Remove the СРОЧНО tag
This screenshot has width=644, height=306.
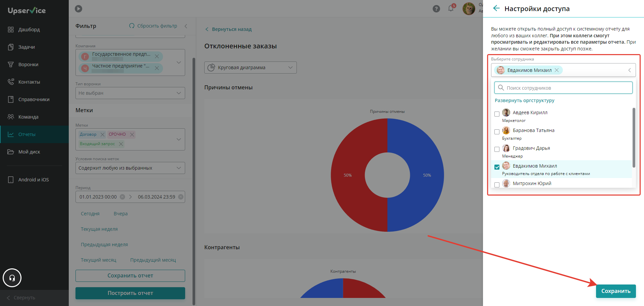click(132, 134)
